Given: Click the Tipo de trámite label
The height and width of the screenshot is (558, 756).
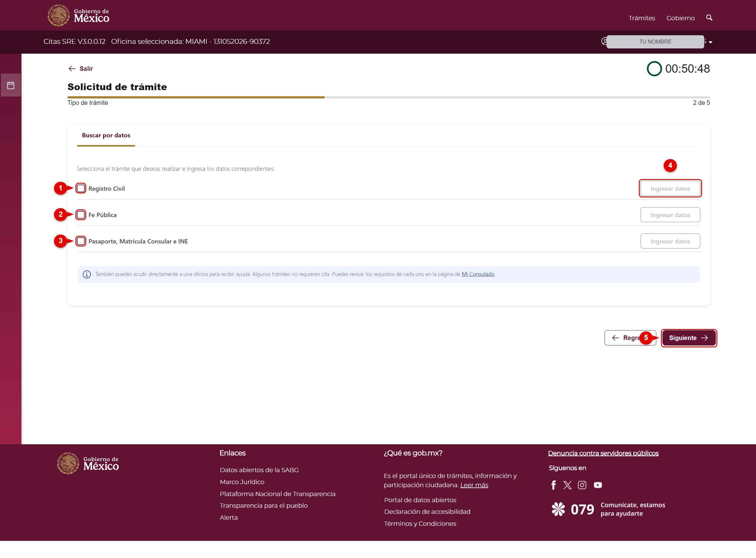Looking at the screenshot, I should pyautogui.click(x=88, y=103).
